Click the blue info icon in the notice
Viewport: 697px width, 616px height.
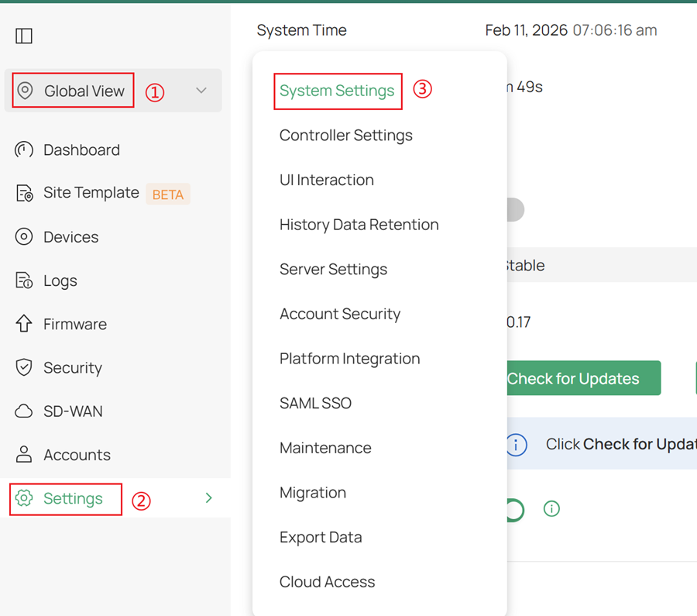pos(517,445)
